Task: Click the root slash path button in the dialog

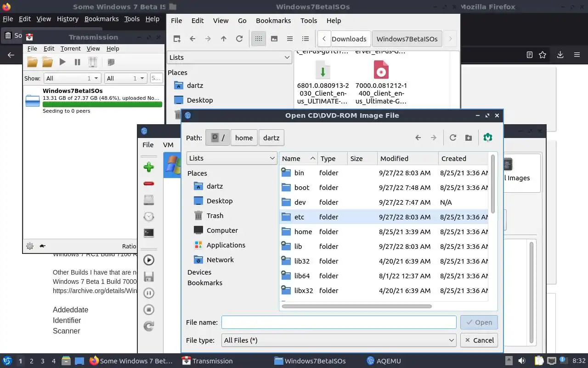Action: (x=218, y=138)
